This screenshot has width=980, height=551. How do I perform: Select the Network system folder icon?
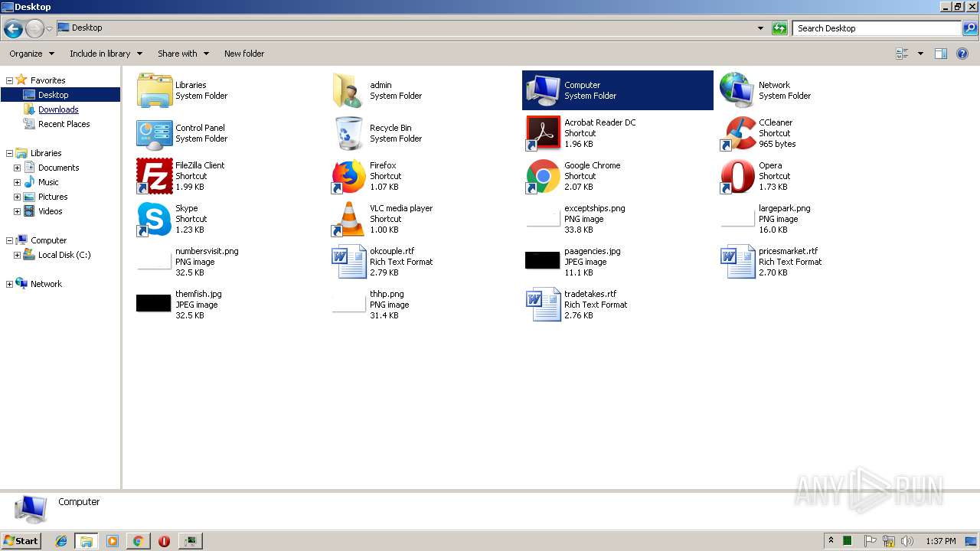pos(737,90)
